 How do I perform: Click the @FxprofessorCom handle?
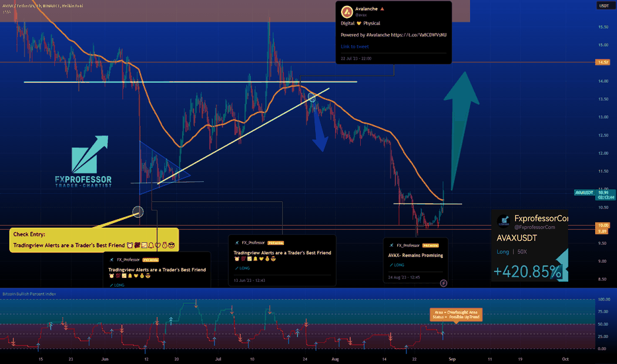click(x=534, y=228)
